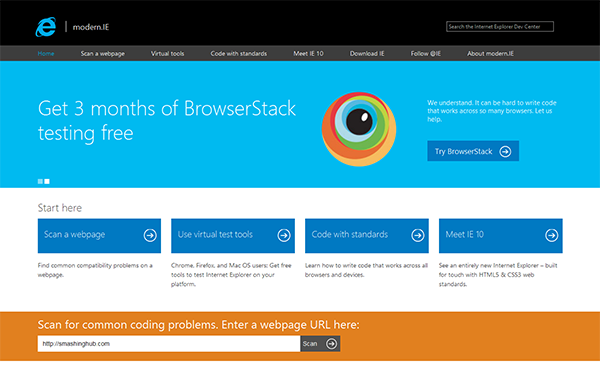Click 'Chrome, Firefox, and Mac OS users' description
The height and width of the screenshot is (369, 600).
pos(231,274)
